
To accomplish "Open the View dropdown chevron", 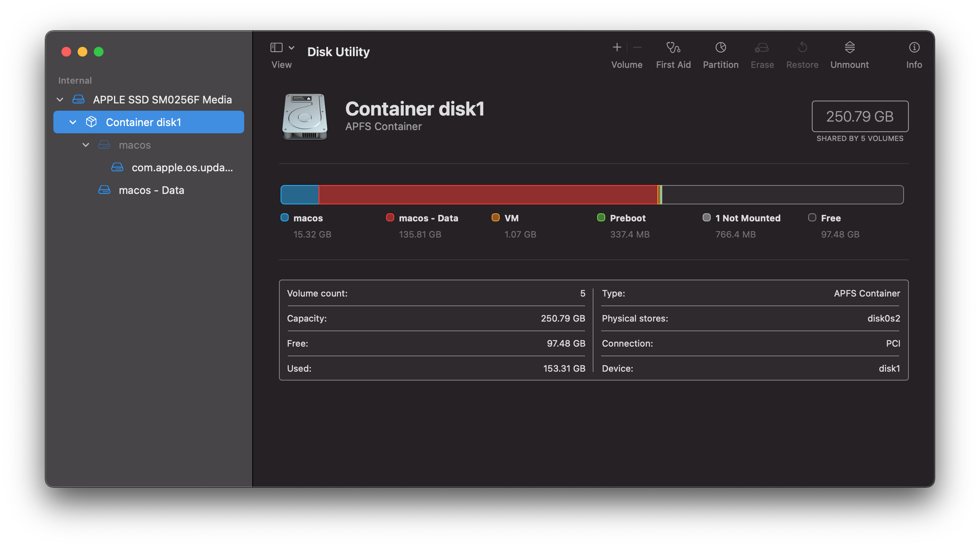I will point(291,48).
